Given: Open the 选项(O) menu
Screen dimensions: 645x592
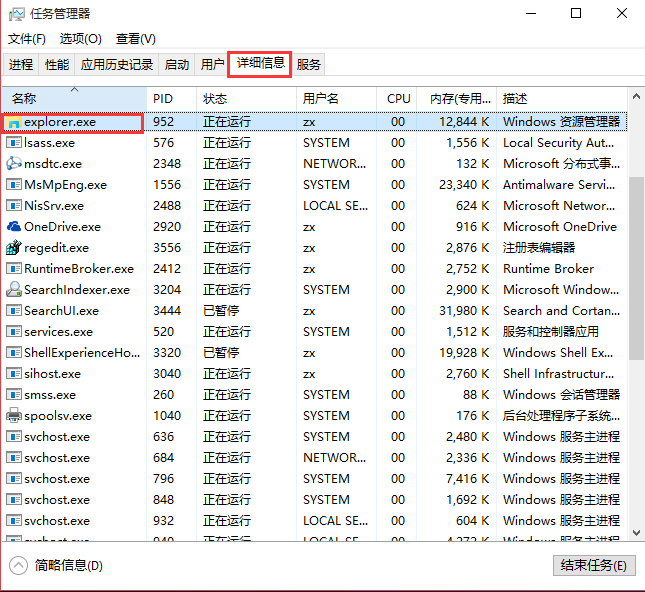Looking at the screenshot, I should pyautogui.click(x=81, y=39).
